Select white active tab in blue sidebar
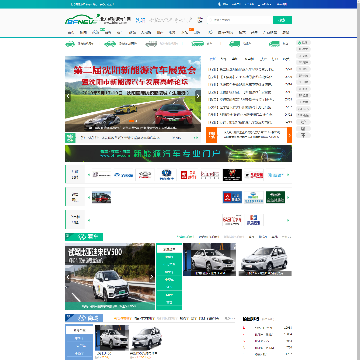Image resolution: width=360 pixels, height=360 pixels. (79, 330)
